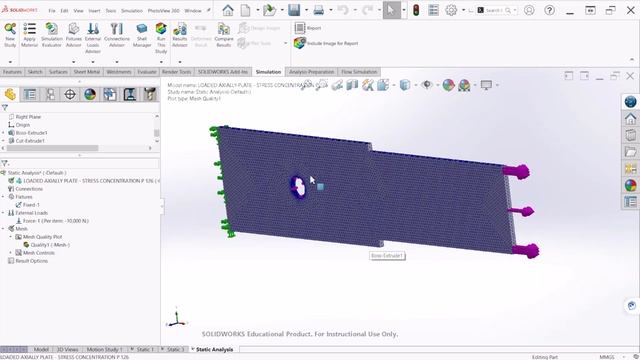Run This Study

[x=161, y=38]
